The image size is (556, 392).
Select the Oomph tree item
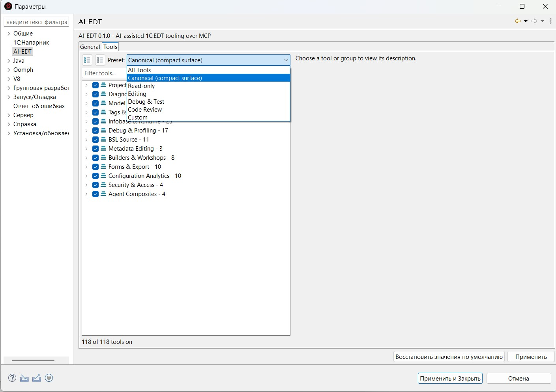coord(23,70)
